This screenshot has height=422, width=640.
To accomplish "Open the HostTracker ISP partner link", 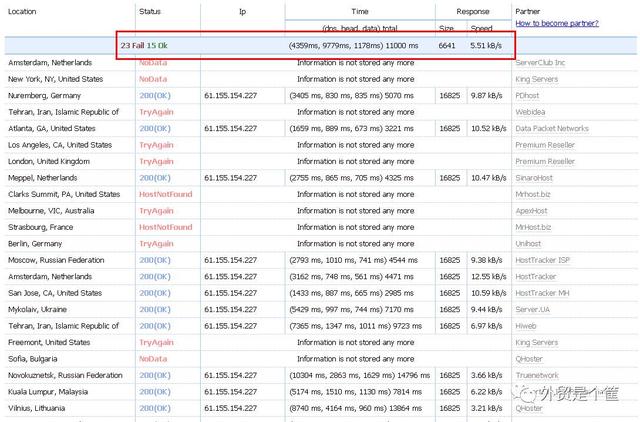I will coord(542,260).
